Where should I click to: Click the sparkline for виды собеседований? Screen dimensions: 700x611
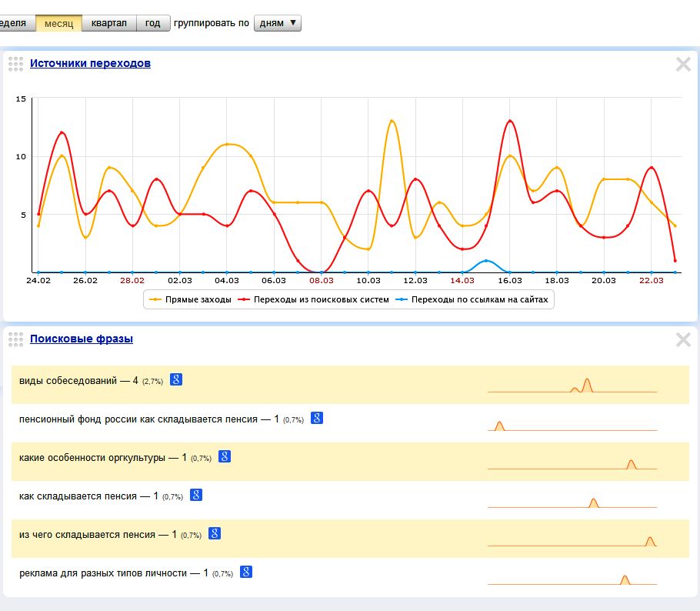[x=572, y=385]
